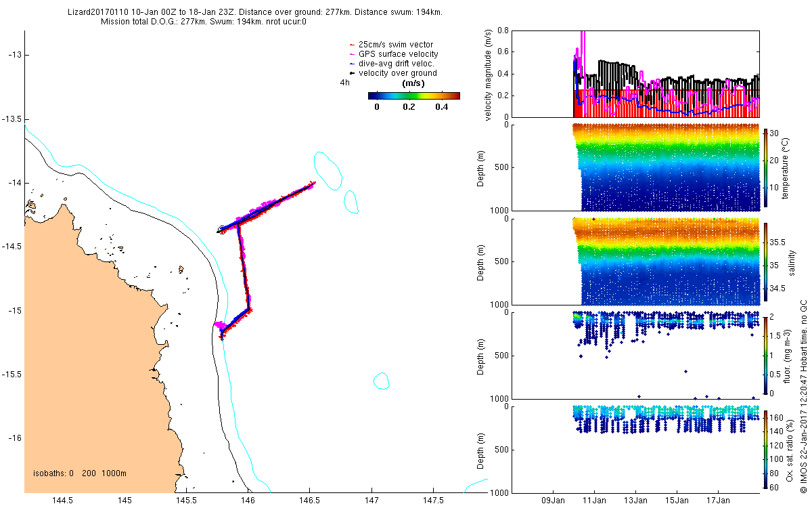Click the magenta GPS surface velocity legend marker
This screenshot has width=812, height=508.
[x=352, y=55]
